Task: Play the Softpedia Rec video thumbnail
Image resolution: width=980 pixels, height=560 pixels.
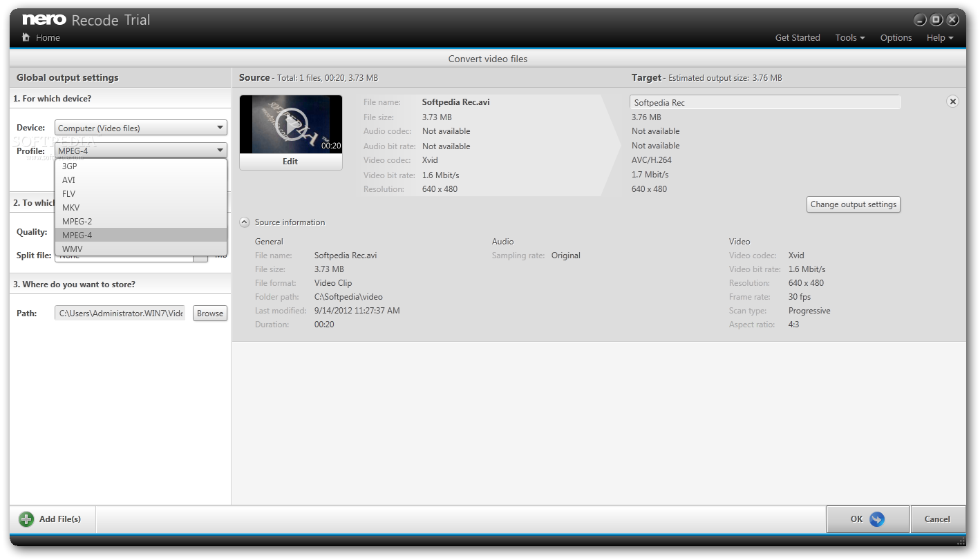Action: [x=290, y=124]
